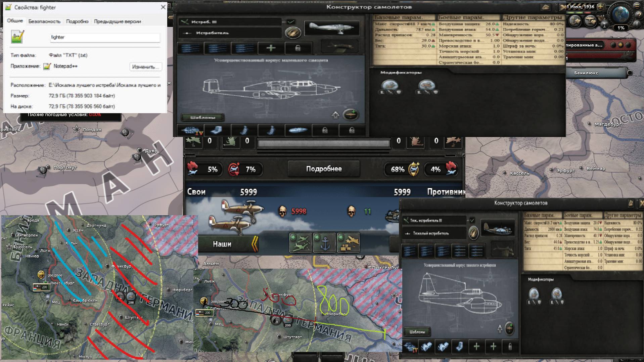Screen dimensions: 644x362
Task: Open the Подробно tab of the fighter properties
Action: tap(78, 21)
